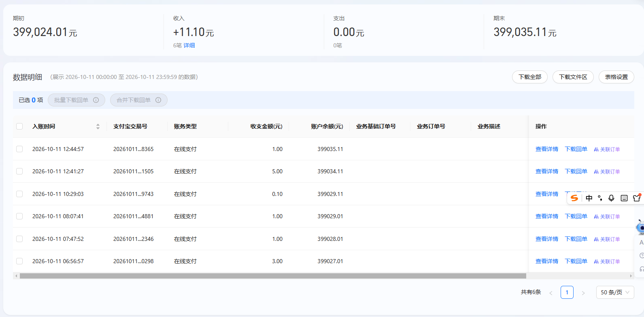Check the row dated 2026-10-11 07:47:52
Screen dimensions: 644x317
point(19,239)
